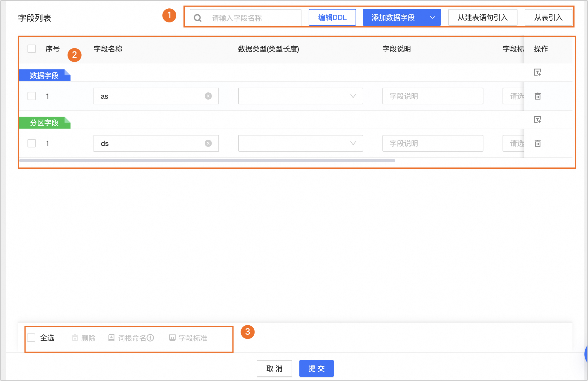Submit the form with 提交
Viewport: 588px width, 381px height.
[x=316, y=368]
